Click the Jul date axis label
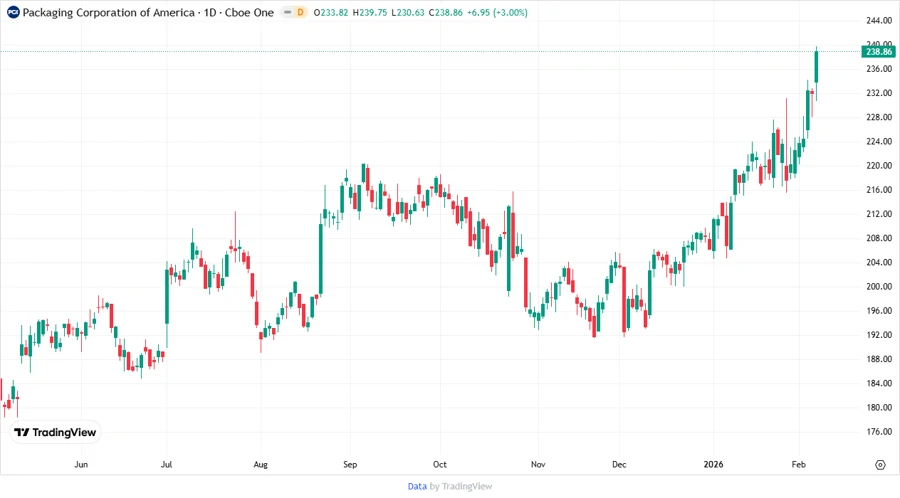 tap(166, 465)
